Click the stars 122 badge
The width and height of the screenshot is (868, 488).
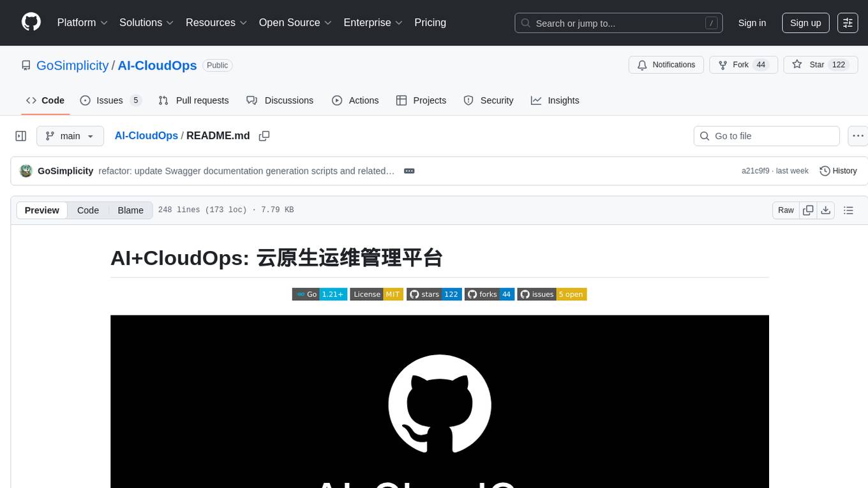434,294
